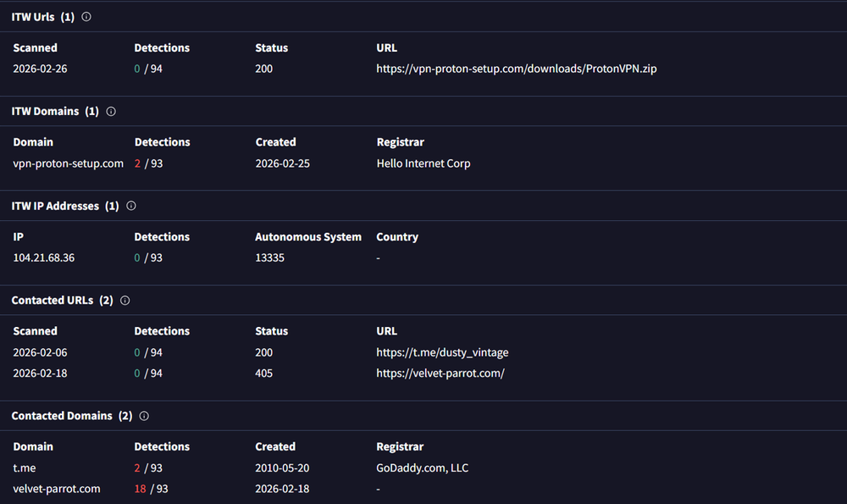Open the t.me/dusty_vintage URL

pyautogui.click(x=442, y=352)
